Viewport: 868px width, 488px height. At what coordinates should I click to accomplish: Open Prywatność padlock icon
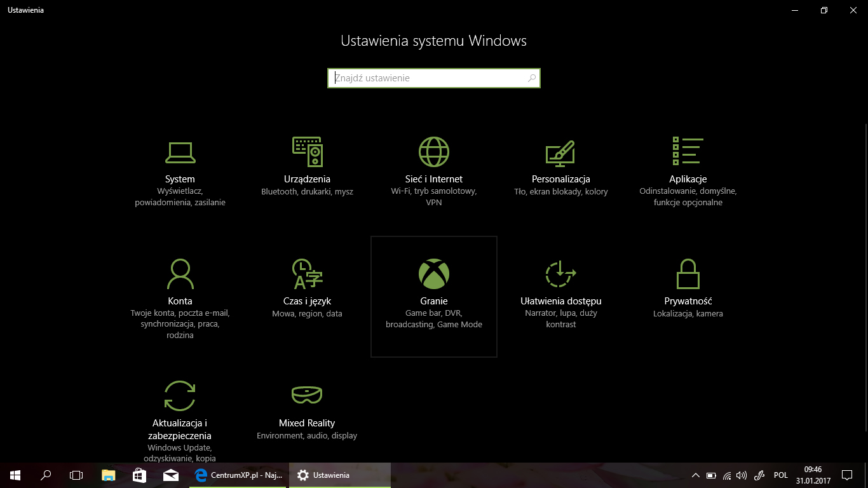click(x=688, y=274)
